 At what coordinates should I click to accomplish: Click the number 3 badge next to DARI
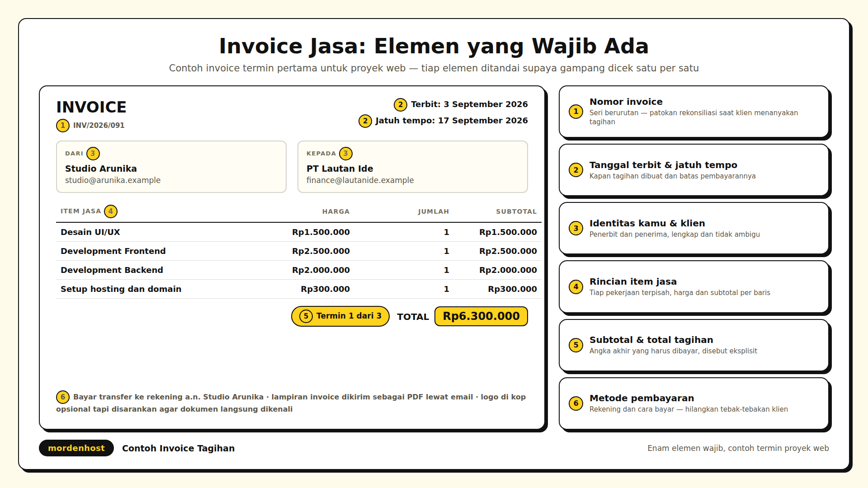coord(93,154)
